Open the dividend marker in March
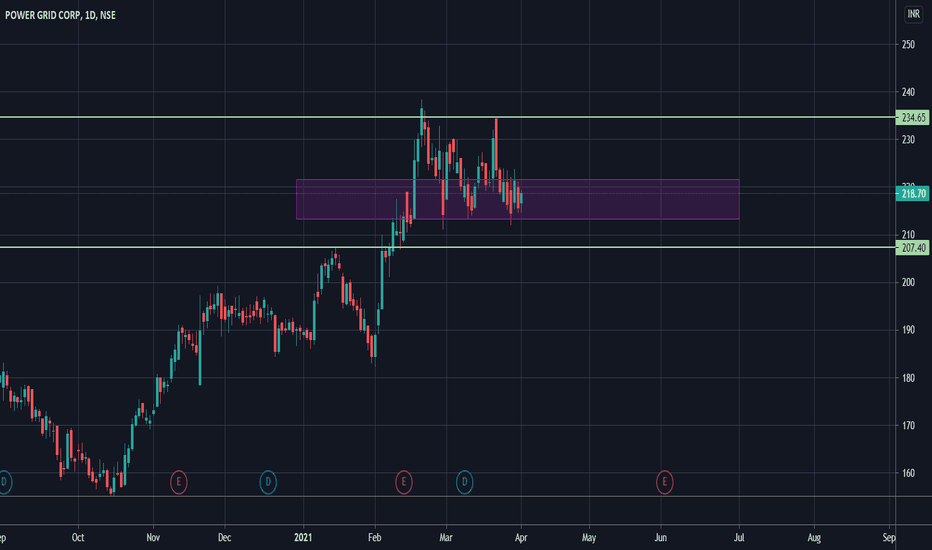The image size is (932, 550). point(464,482)
